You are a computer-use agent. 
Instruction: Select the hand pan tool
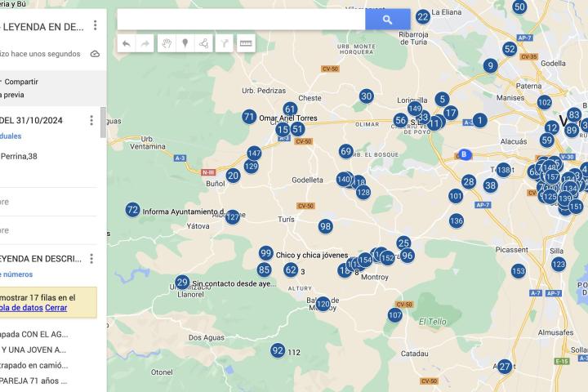click(x=167, y=43)
